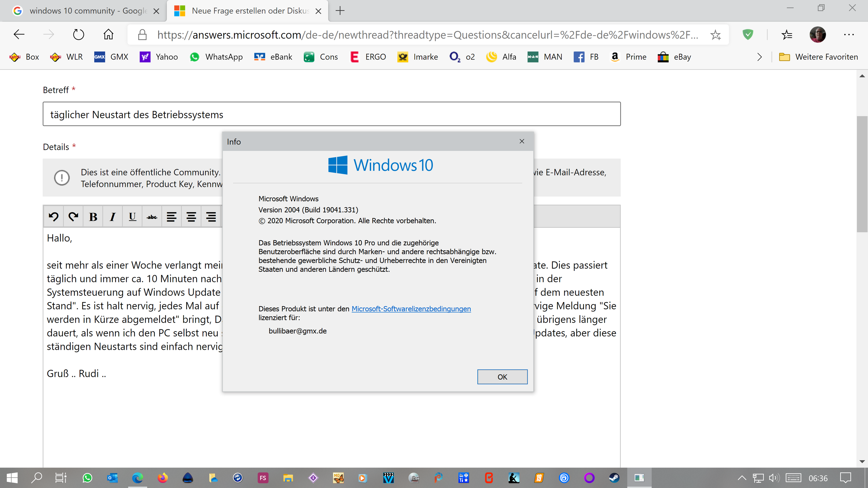
Task: Show hidden system tray icons
Action: (742, 478)
